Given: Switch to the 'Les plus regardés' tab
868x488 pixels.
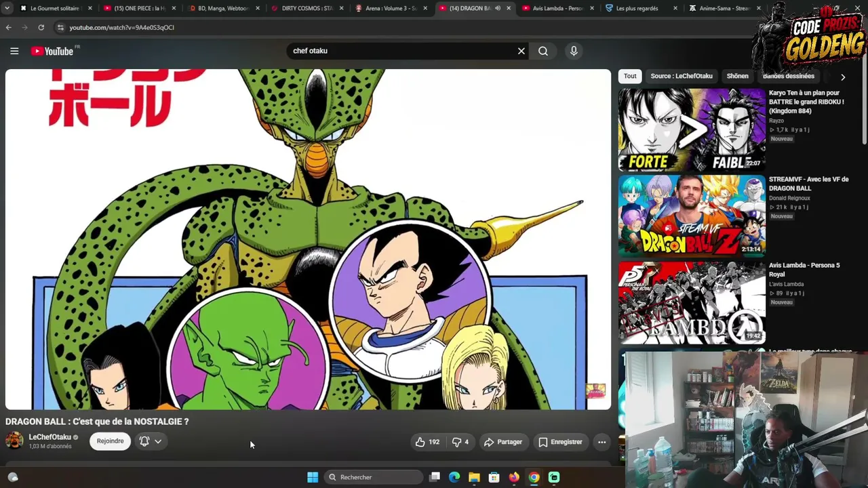Looking at the screenshot, I should pyautogui.click(x=641, y=8).
